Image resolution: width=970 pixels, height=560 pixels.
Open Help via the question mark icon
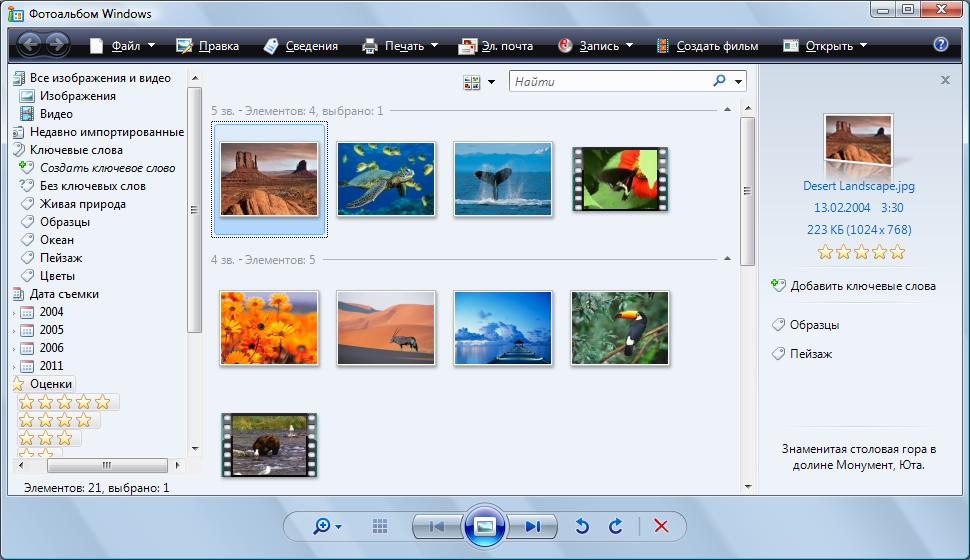940,45
